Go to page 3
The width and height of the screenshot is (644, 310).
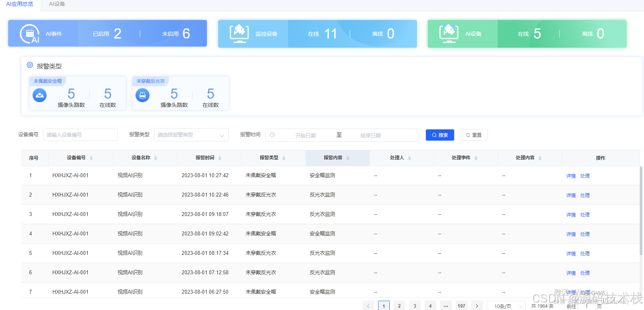[x=415, y=306]
